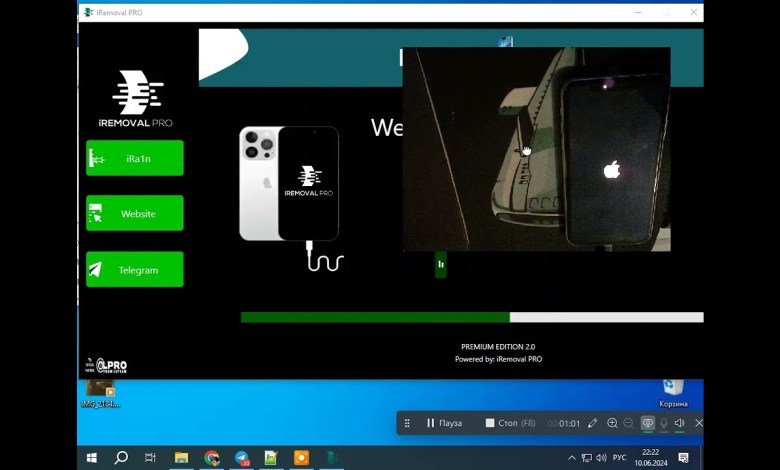This screenshot has width=780, height=470.
Task: Click the zoom out magnifier icon
Action: pos(628,423)
